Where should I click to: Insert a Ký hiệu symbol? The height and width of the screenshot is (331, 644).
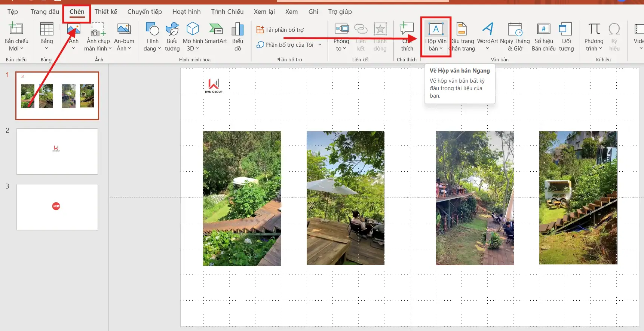[614, 36]
